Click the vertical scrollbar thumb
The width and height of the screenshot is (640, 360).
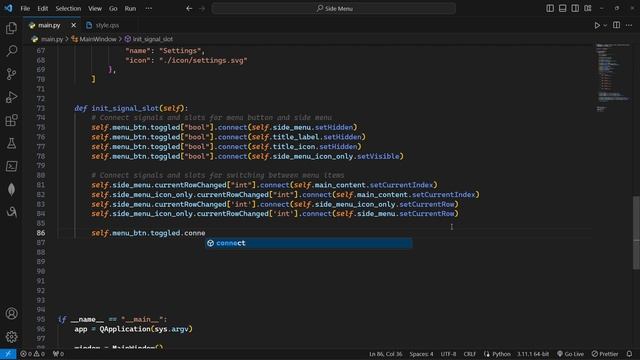(x=636, y=233)
